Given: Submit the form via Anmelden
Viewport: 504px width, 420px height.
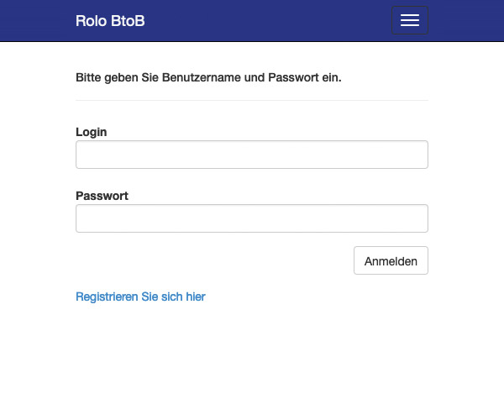Looking at the screenshot, I should 391,260.
